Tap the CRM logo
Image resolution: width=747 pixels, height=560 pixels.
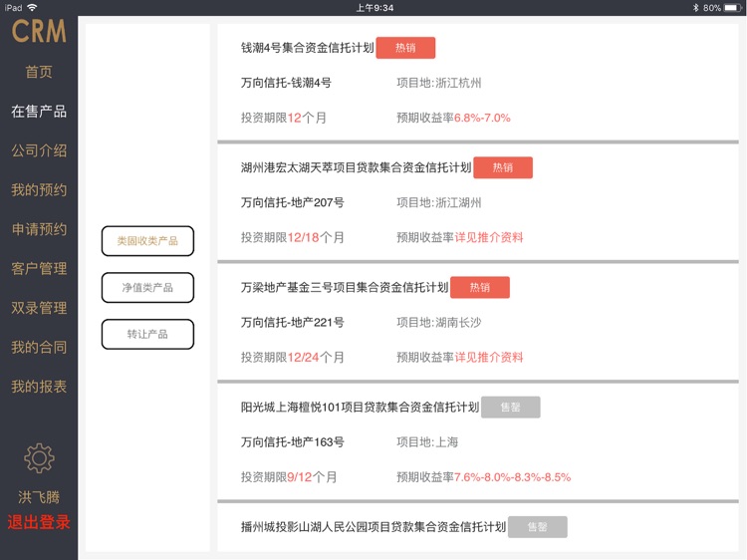click(39, 32)
